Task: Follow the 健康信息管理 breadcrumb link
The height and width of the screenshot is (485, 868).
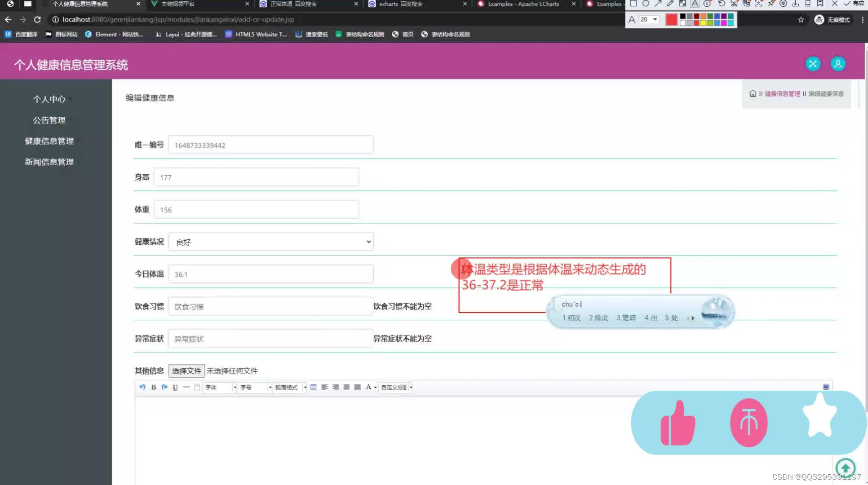Action: click(x=782, y=93)
